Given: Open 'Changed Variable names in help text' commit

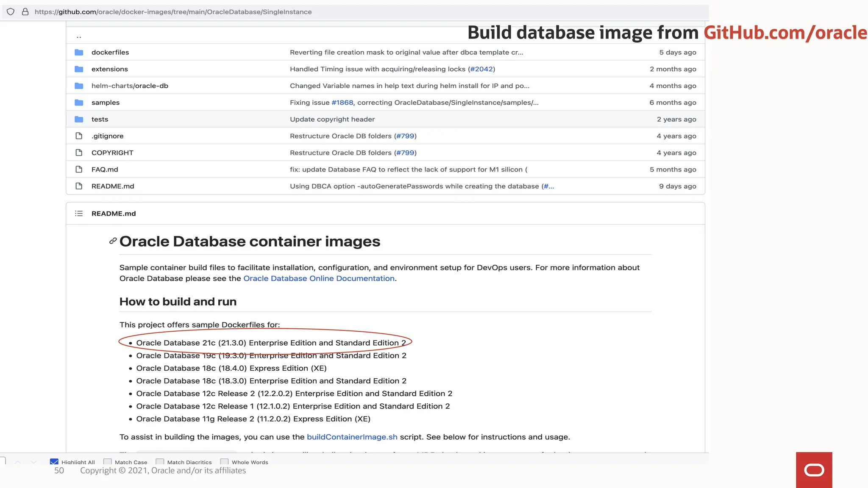Looking at the screenshot, I should [409, 86].
